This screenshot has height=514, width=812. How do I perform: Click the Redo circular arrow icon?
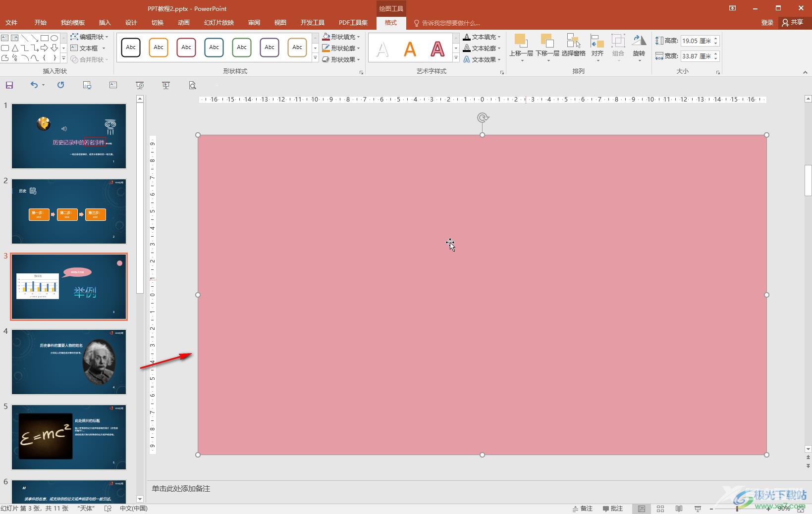pyautogui.click(x=60, y=85)
